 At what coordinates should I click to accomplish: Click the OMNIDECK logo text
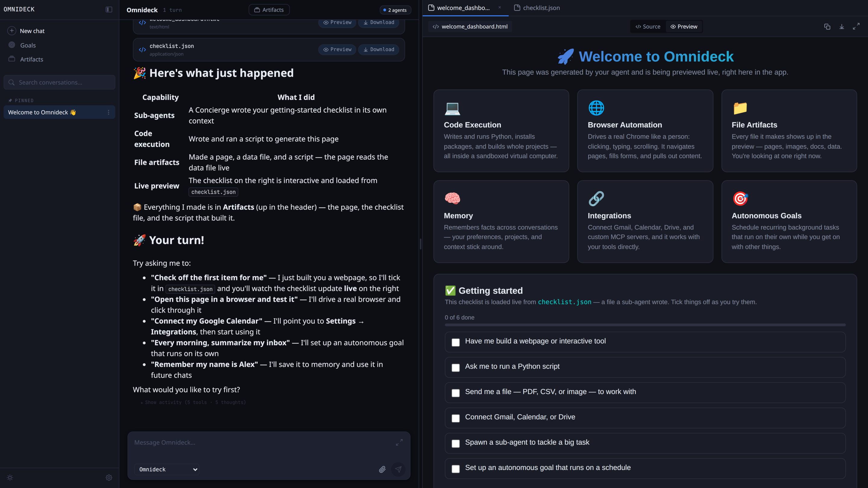[19, 9]
